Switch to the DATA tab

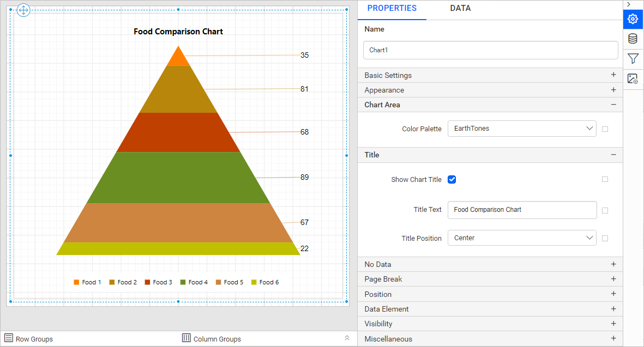tap(460, 8)
